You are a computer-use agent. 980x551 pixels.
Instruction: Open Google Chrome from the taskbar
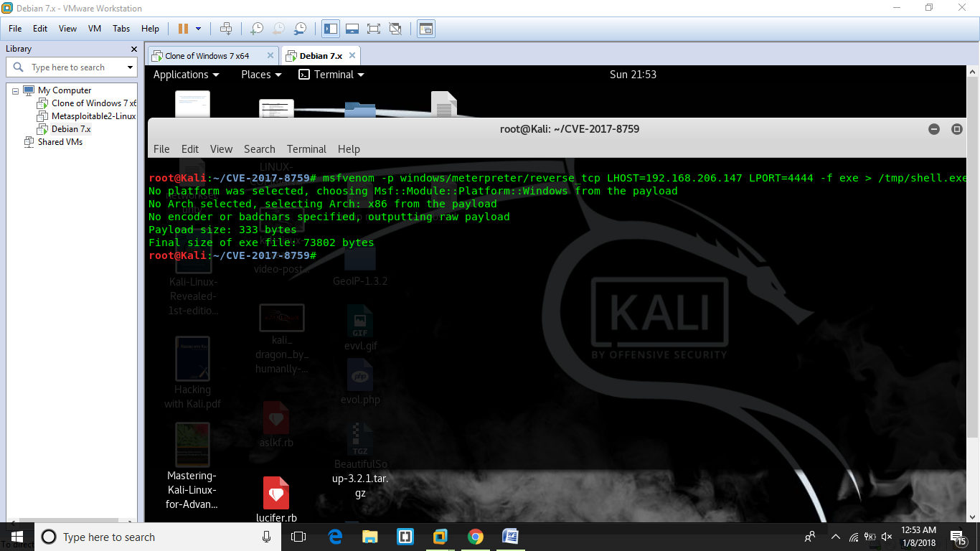tap(475, 537)
